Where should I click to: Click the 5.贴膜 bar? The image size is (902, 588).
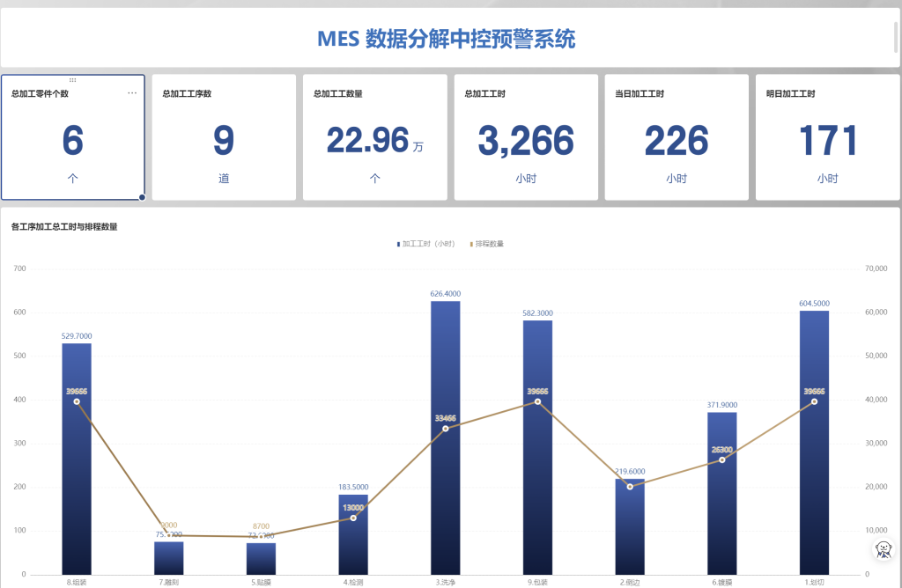click(261, 559)
